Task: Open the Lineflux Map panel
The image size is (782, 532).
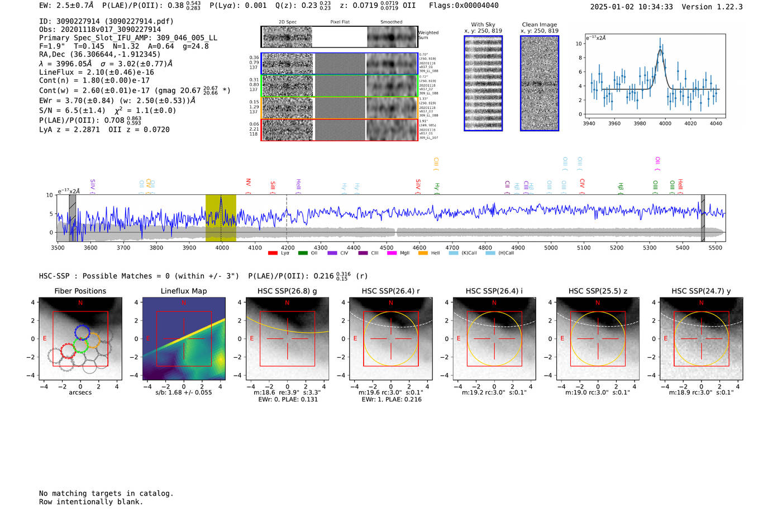Action: [x=184, y=339]
